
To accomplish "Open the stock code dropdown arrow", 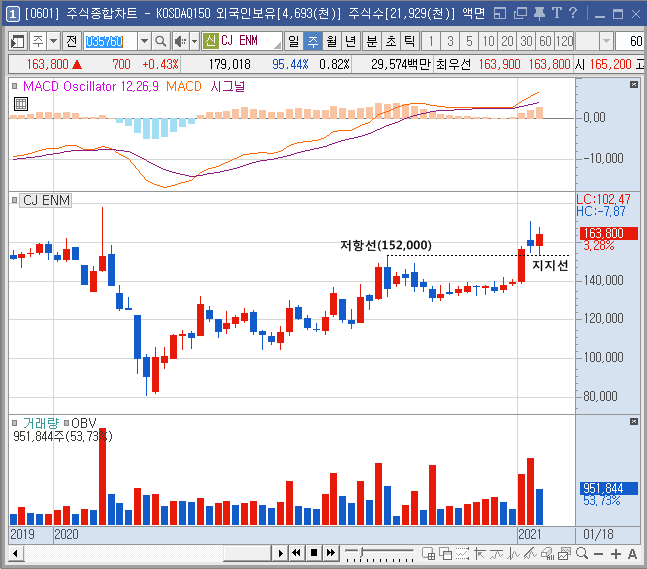I will click(144, 41).
